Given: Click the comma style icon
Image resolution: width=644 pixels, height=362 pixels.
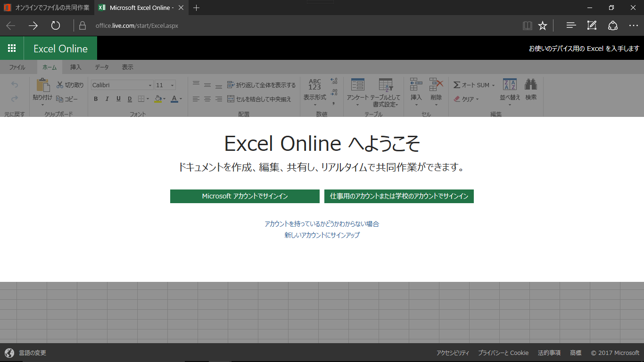Looking at the screenshot, I should pos(334,102).
